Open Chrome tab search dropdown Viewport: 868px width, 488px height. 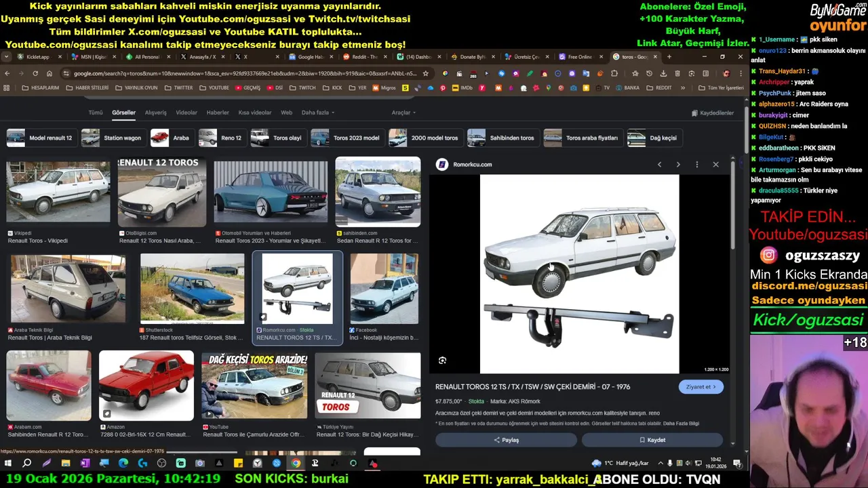pyautogui.click(x=7, y=57)
